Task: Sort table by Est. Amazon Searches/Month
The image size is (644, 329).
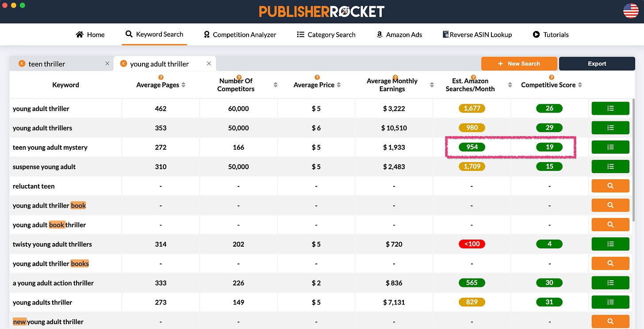Action: tap(510, 85)
